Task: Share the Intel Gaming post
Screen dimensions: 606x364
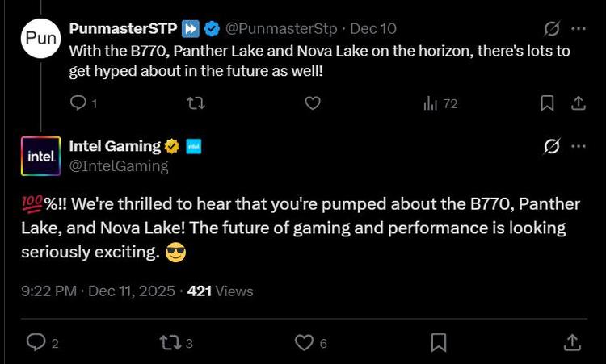Action: 571,343
